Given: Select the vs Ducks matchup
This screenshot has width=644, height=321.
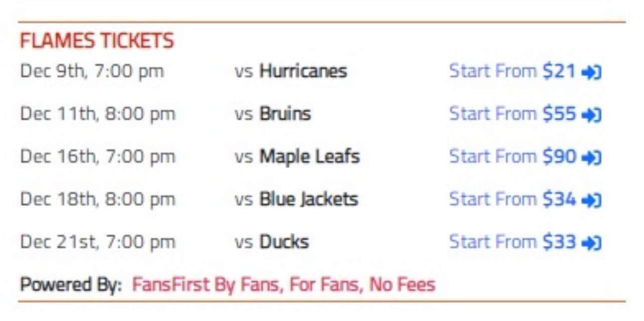Looking at the screenshot, I should [271, 242].
